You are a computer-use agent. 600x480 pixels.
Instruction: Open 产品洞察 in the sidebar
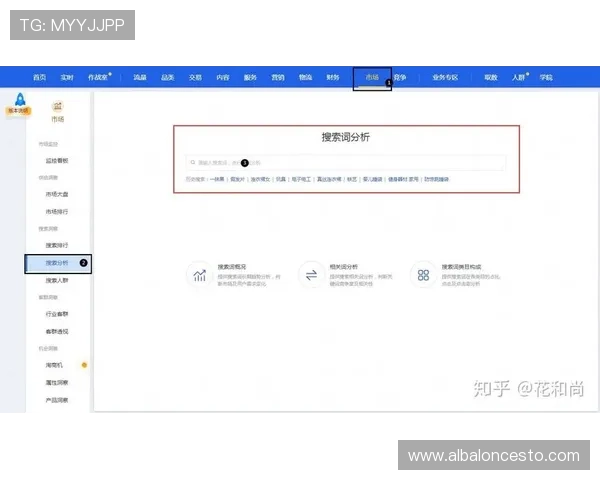[x=57, y=400]
